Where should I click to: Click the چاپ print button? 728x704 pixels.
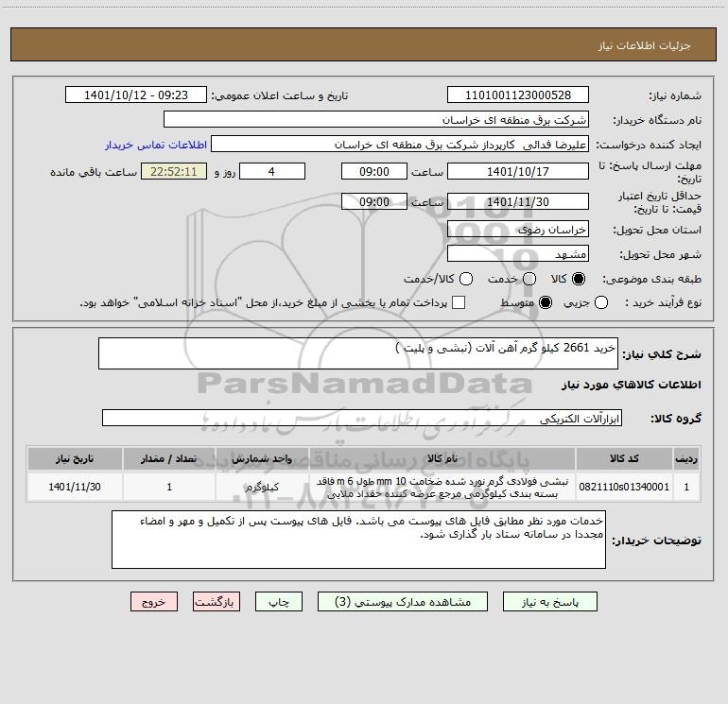pos(279,602)
